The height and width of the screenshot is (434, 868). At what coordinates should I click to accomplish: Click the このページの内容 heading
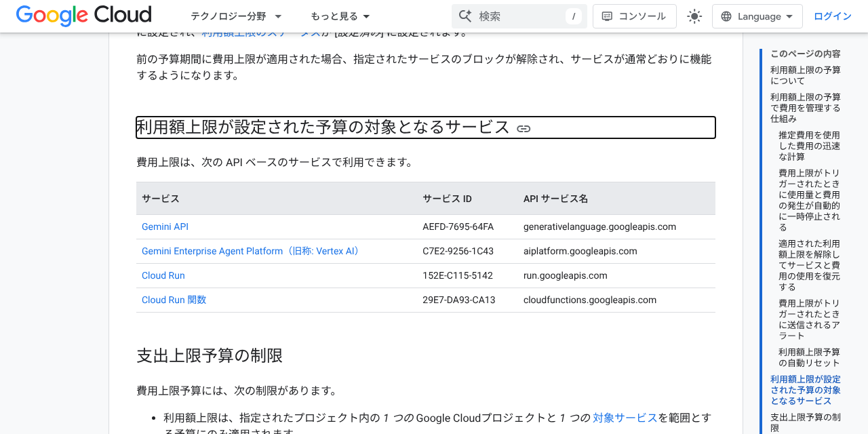click(806, 54)
